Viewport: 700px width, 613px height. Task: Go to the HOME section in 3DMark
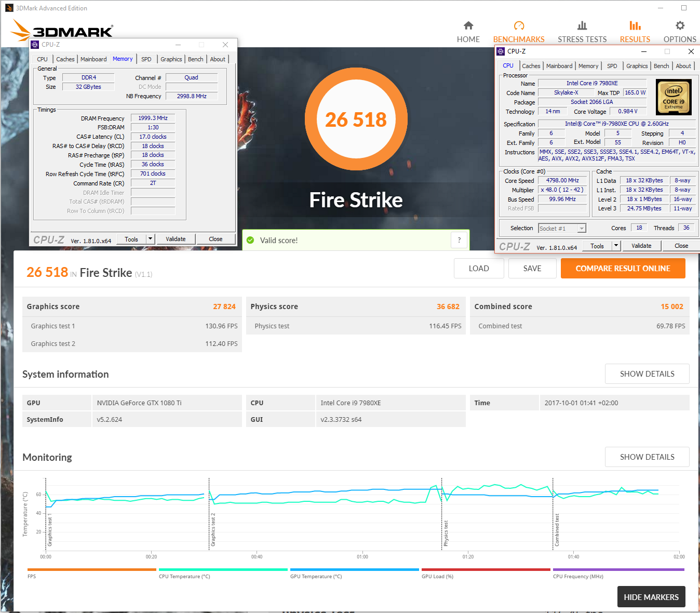(468, 32)
